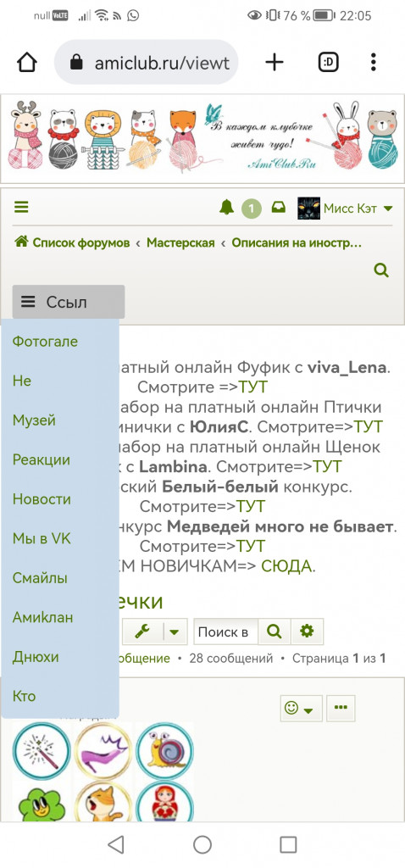Click the topic search magnifier button
The image size is (405, 868).
[x=275, y=631]
